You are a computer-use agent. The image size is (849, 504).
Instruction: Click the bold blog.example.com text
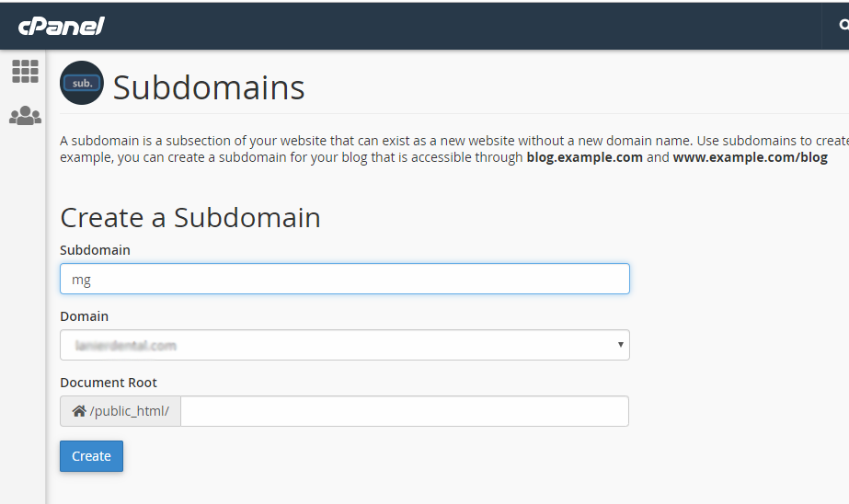click(x=585, y=157)
